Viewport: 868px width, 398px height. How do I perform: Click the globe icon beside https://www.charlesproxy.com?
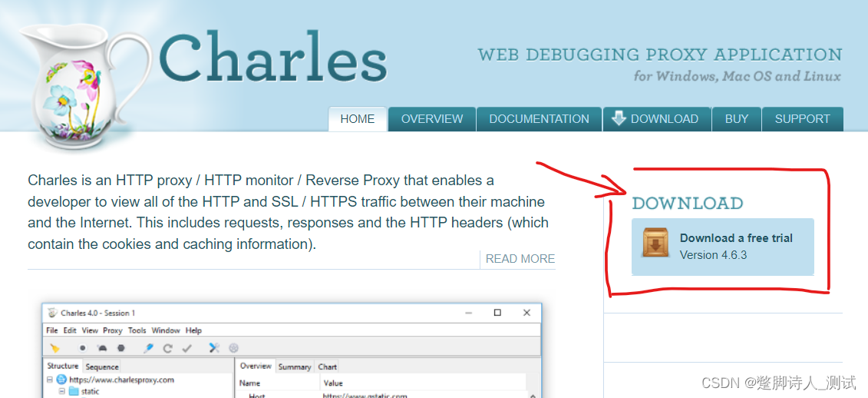61,380
